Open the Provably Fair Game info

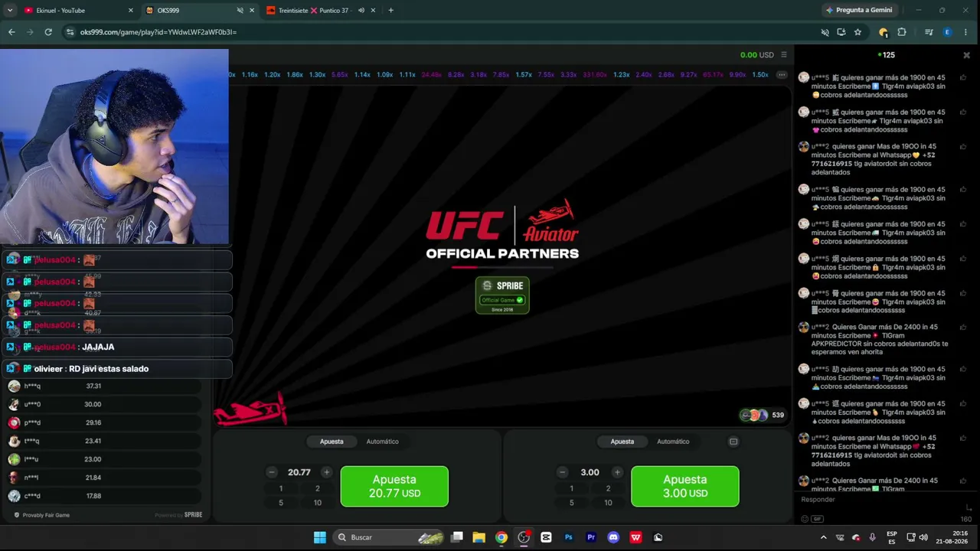[x=41, y=515]
